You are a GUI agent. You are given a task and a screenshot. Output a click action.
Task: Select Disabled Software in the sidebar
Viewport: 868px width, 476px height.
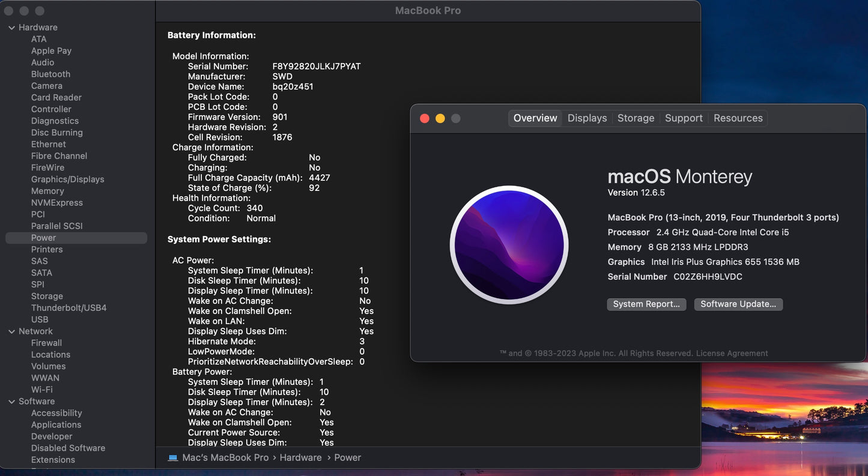(x=68, y=448)
